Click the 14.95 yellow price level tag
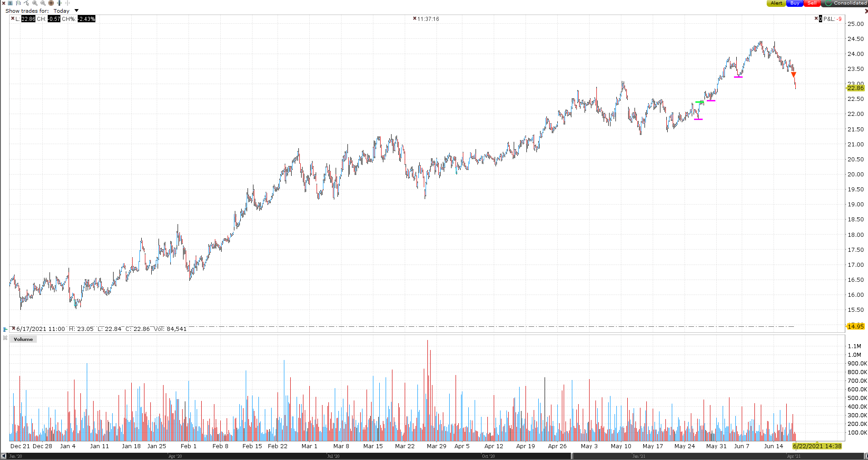This screenshot has width=868, height=460. point(855,326)
